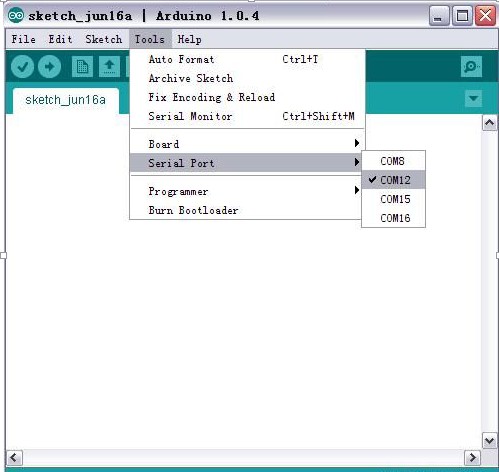Viewport: 499px width, 472px height.
Task: Switch to the sketch_jun16a tab
Action: (66, 100)
